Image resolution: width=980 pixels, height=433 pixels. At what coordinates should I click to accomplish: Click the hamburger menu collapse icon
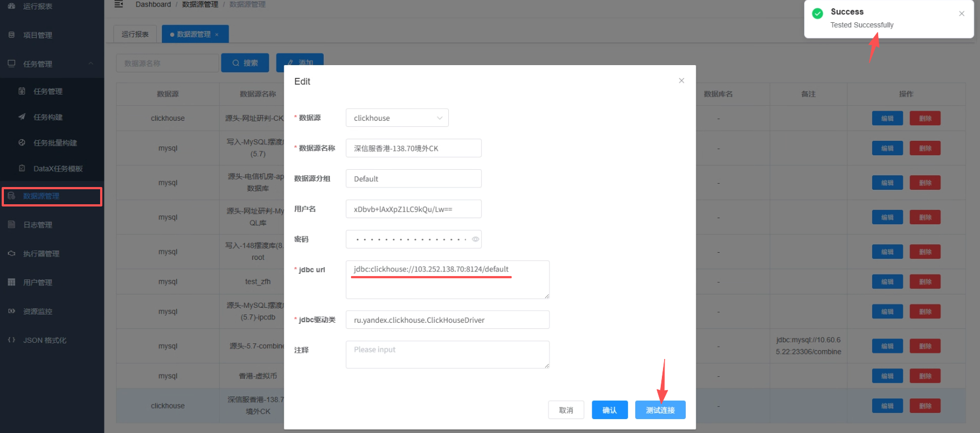(118, 4)
